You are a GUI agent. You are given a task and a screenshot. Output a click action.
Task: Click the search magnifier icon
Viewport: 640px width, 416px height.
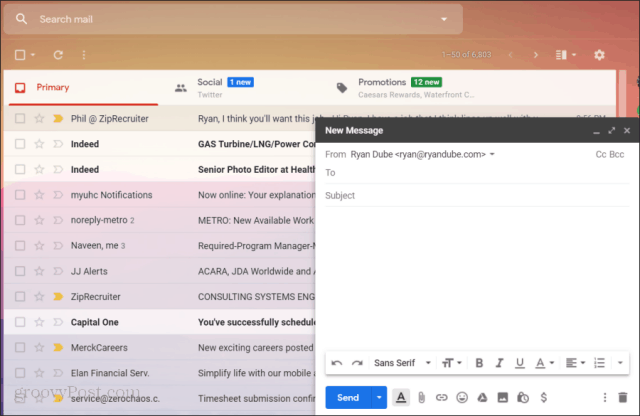[21, 19]
